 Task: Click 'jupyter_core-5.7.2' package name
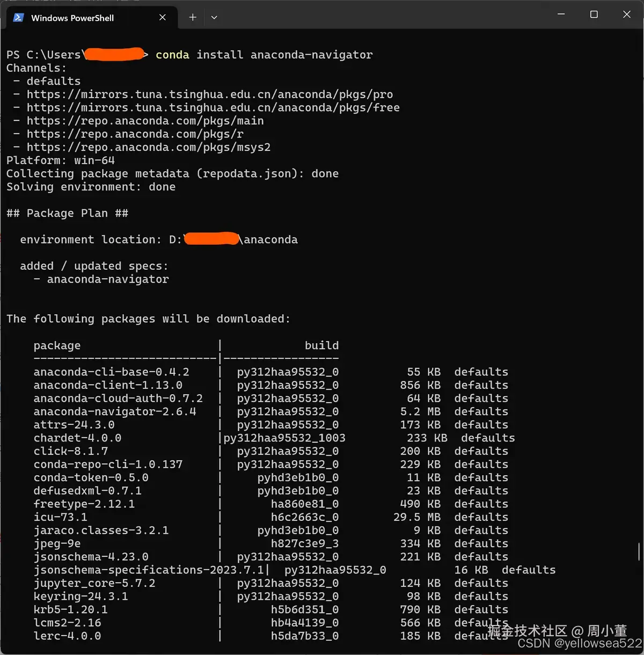coord(94,583)
